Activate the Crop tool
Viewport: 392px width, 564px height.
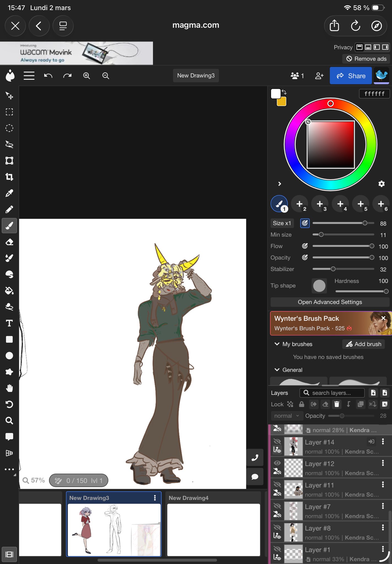[9, 177]
